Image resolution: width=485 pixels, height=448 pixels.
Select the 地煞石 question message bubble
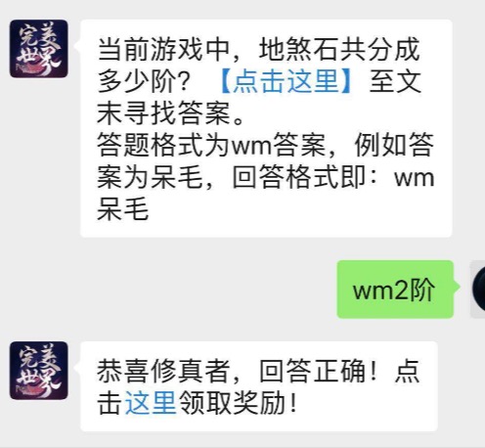(266, 128)
